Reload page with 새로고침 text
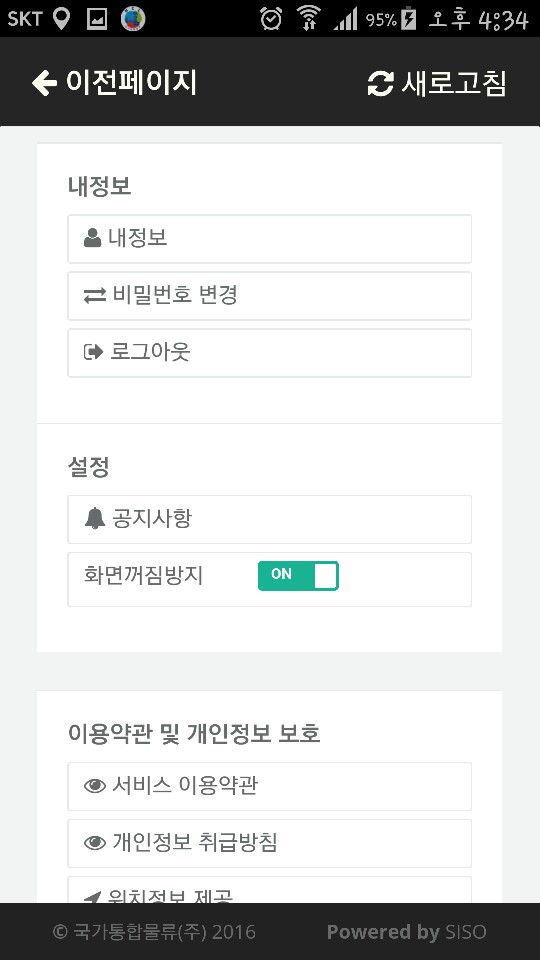This screenshot has height=960, width=540. pos(454,83)
